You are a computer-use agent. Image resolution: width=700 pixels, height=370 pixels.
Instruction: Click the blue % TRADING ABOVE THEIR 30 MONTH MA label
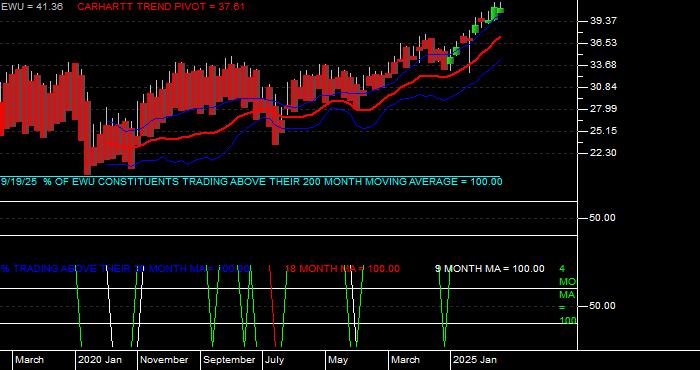pyautogui.click(x=125, y=269)
